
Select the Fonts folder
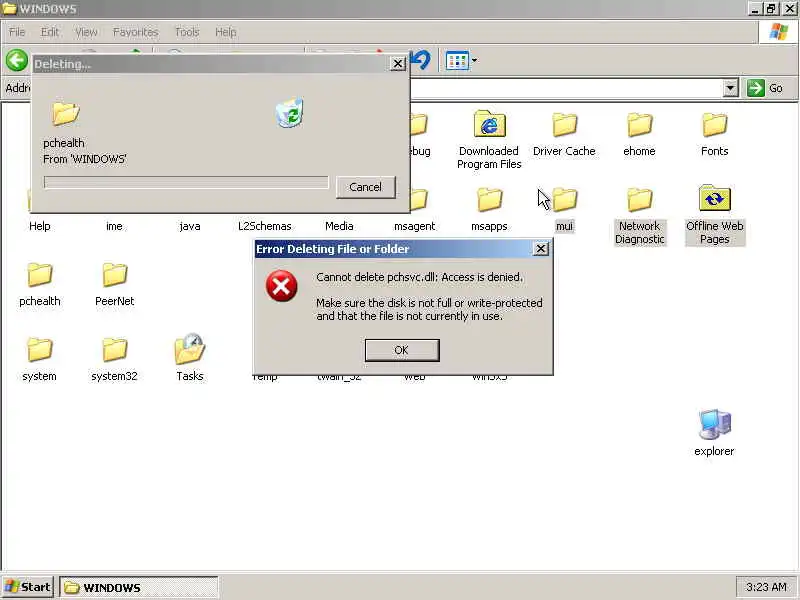(x=714, y=134)
